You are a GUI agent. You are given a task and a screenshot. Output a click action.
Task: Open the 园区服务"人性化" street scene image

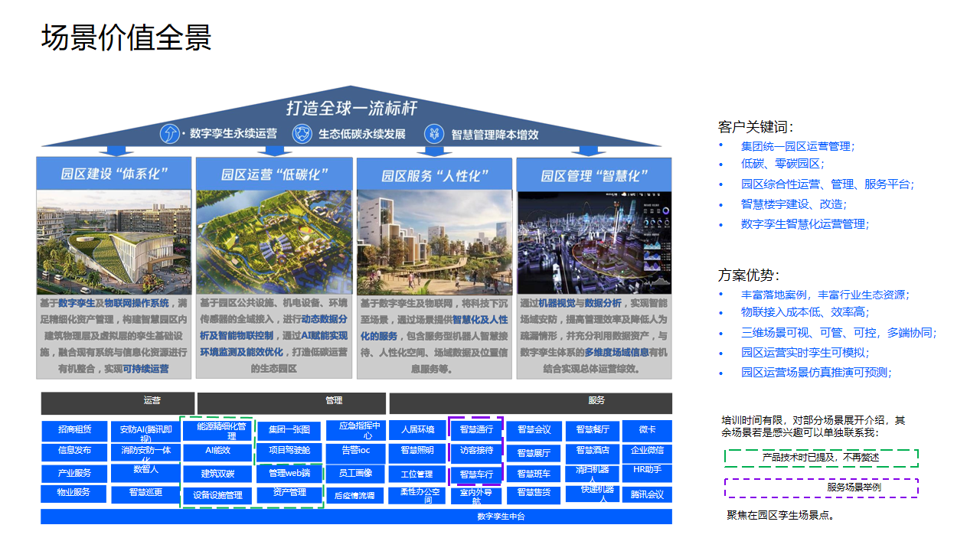coord(434,243)
